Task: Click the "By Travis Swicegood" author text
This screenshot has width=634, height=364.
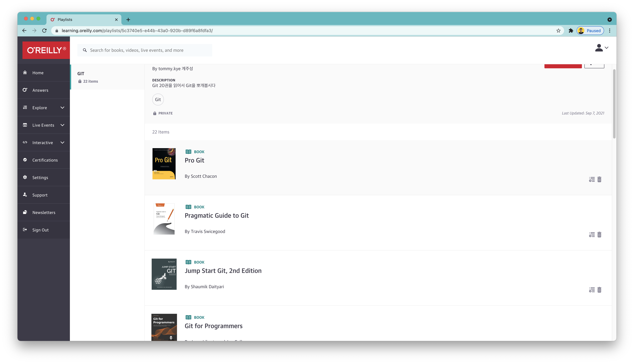Action: click(x=205, y=231)
